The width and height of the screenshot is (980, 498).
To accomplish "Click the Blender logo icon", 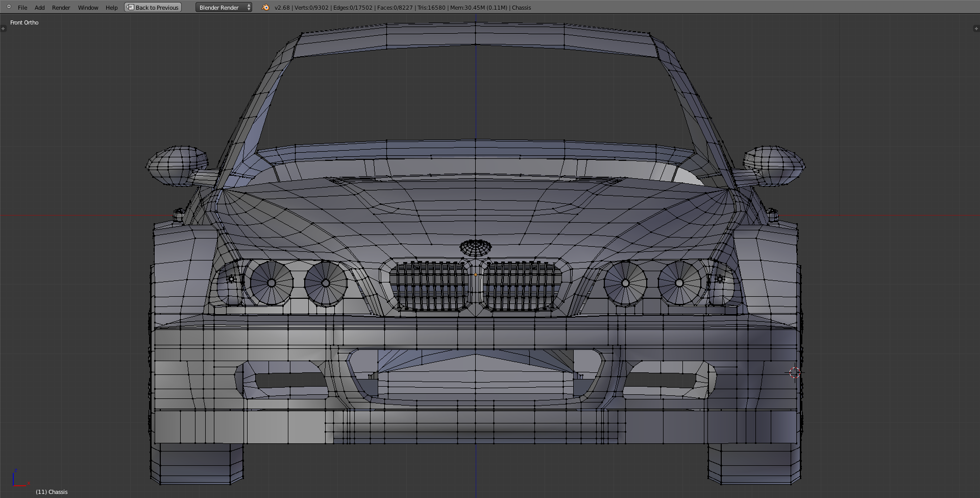I will (265, 7).
